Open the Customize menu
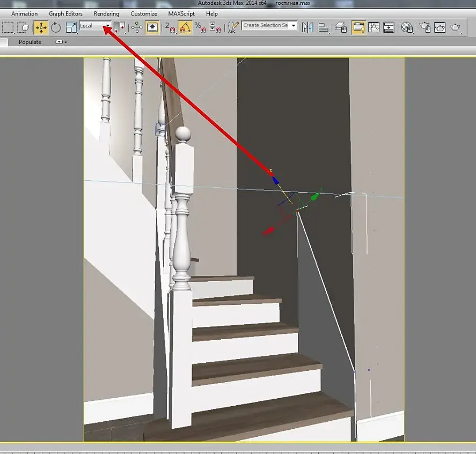The image size is (476, 454). coord(144,13)
